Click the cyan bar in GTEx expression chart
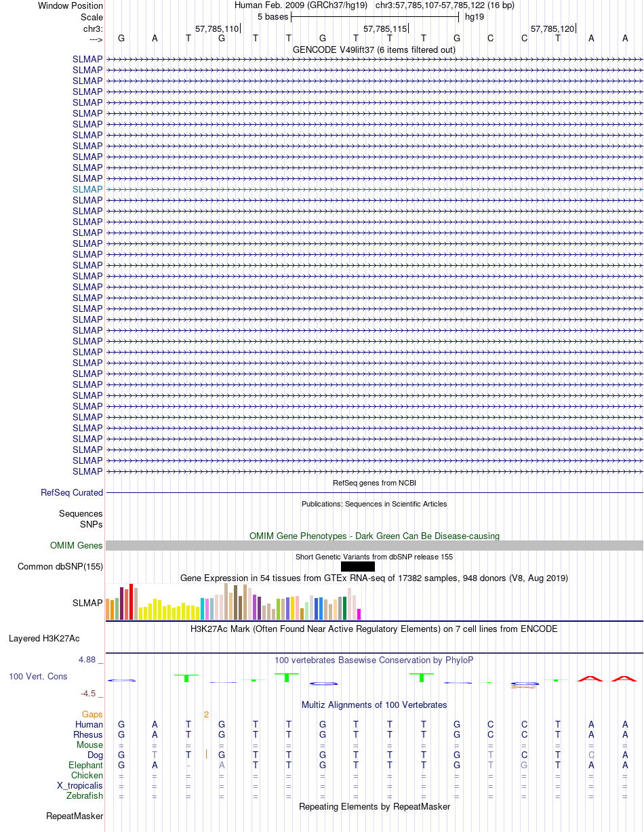Viewport: 644px width, 832px height. coord(203,609)
